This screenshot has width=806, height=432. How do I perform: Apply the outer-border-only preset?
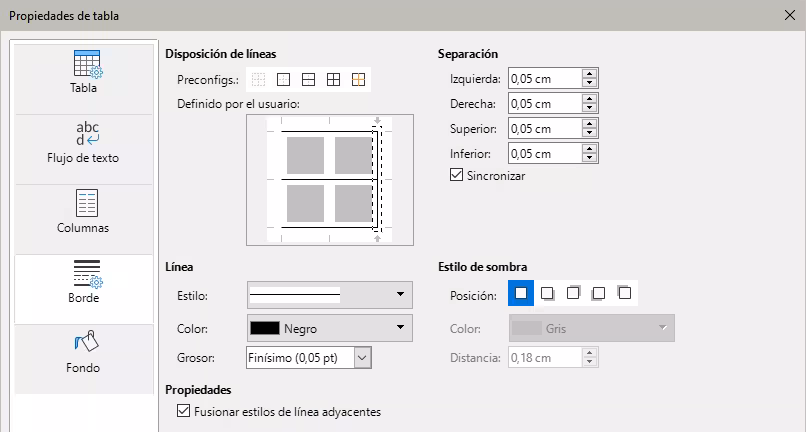283,80
